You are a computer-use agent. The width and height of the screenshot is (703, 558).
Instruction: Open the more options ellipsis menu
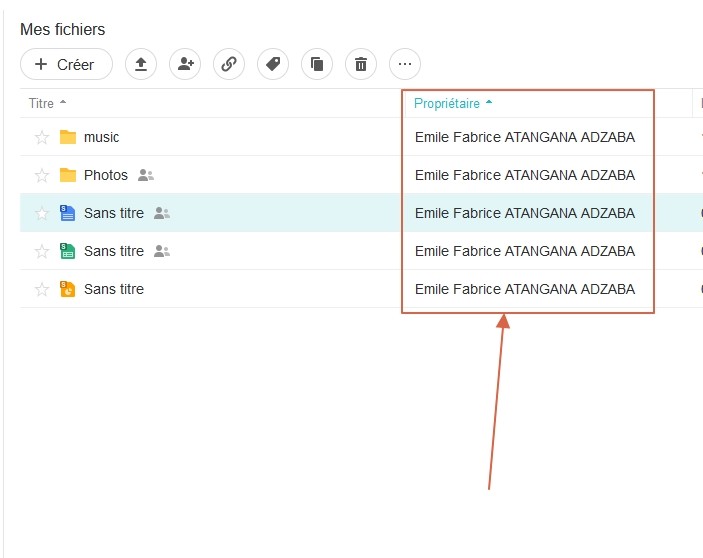click(405, 64)
